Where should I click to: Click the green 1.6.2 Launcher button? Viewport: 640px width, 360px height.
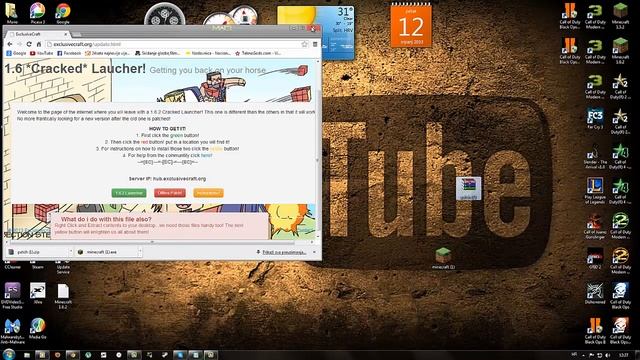[x=129, y=193]
